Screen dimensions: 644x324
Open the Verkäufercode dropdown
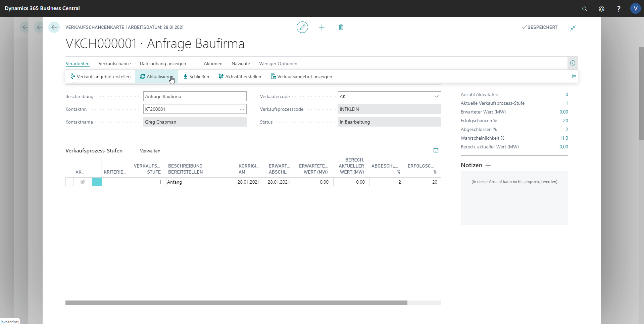(x=437, y=96)
